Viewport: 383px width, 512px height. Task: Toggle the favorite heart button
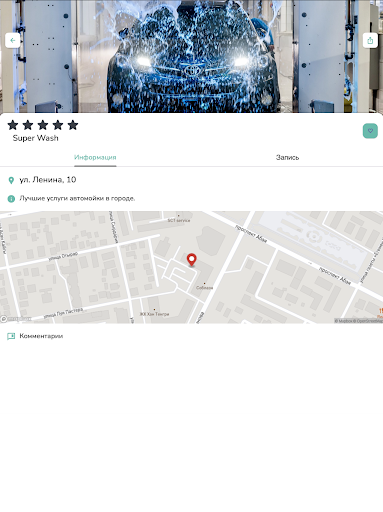[x=370, y=131]
